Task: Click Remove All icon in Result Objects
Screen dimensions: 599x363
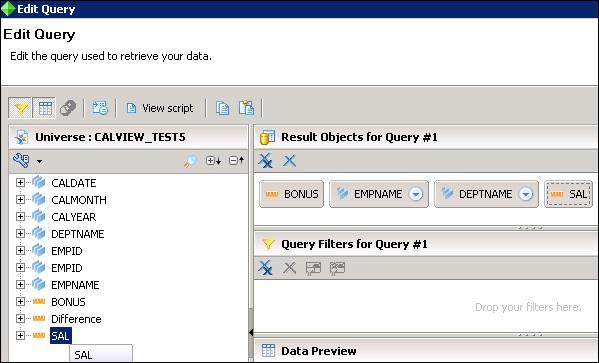Action: point(266,161)
